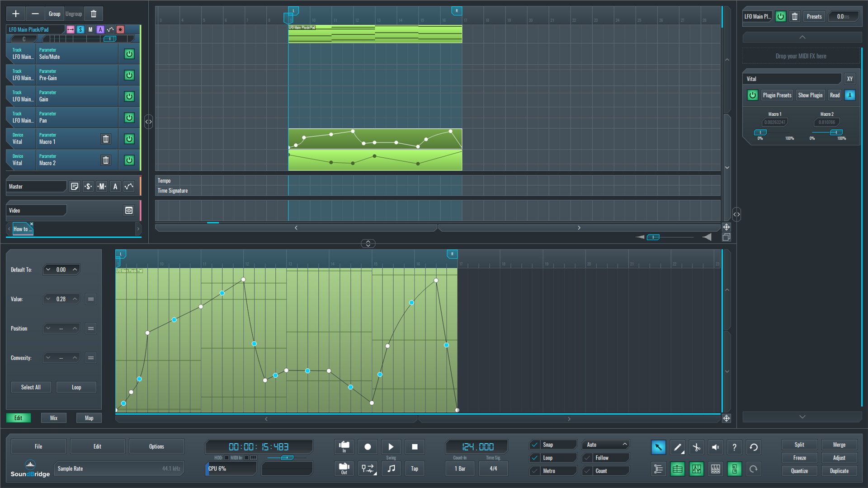Screen dimensions: 868x488
Task: Open the Options menu
Action: [156, 446]
